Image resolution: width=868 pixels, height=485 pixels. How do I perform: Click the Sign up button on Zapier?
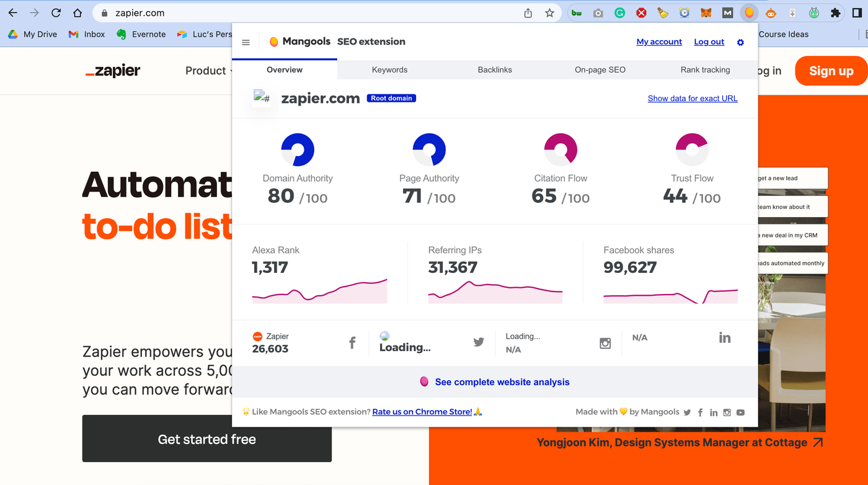pyautogui.click(x=831, y=71)
